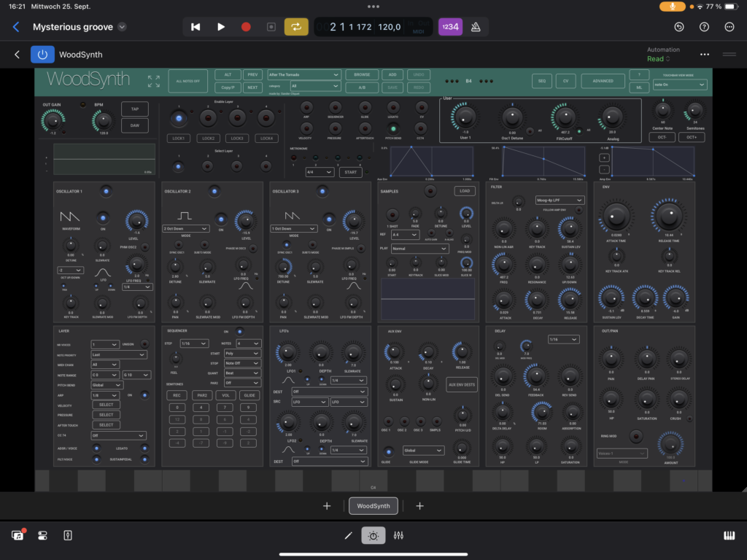
Task: Open the undo history icon
Action: [x=679, y=27]
